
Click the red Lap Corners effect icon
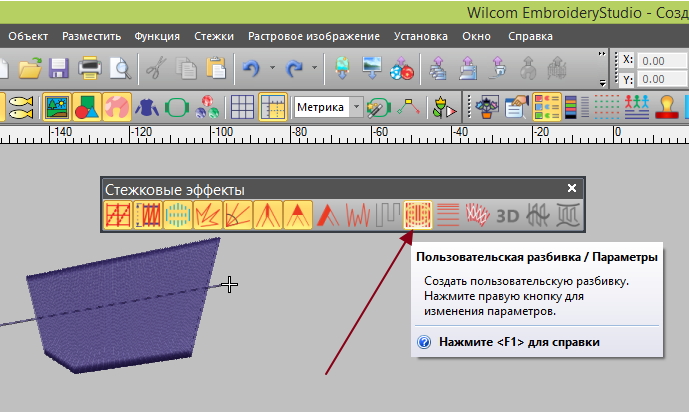click(328, 215)
